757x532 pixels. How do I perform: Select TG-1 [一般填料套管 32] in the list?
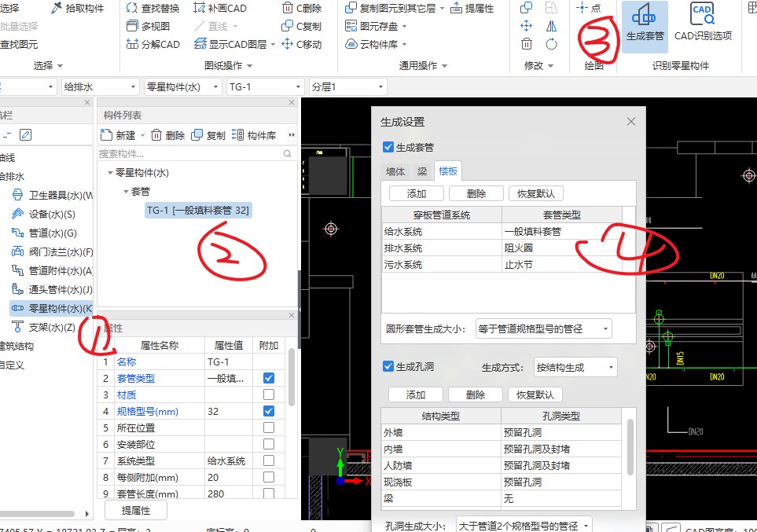pyautogui.click(x=198, y=211)
